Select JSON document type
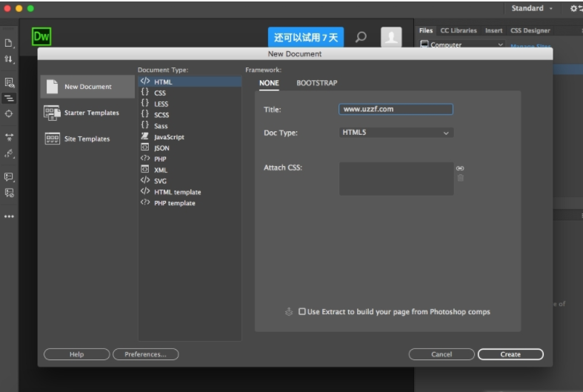Image resolution: width=583 pixels, height=392 pixels. point(190,148)
